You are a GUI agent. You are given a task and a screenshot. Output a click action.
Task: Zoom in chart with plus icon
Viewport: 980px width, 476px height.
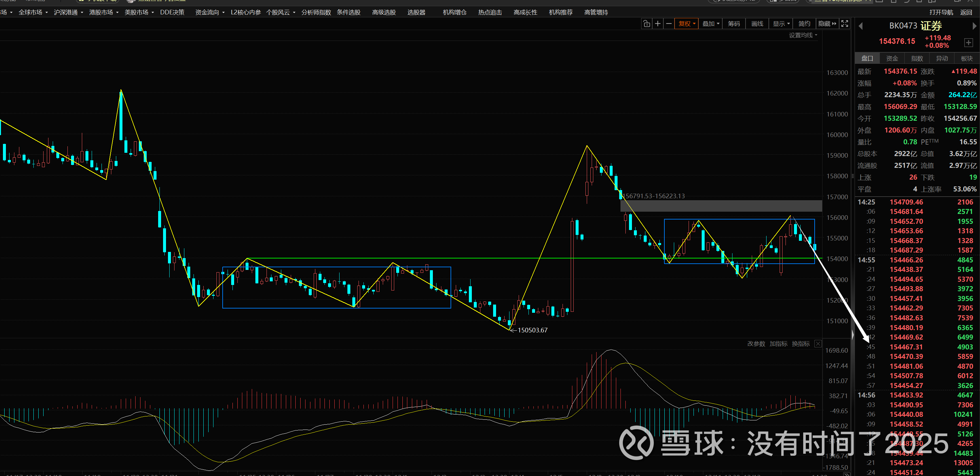click(x=658, y=24)
